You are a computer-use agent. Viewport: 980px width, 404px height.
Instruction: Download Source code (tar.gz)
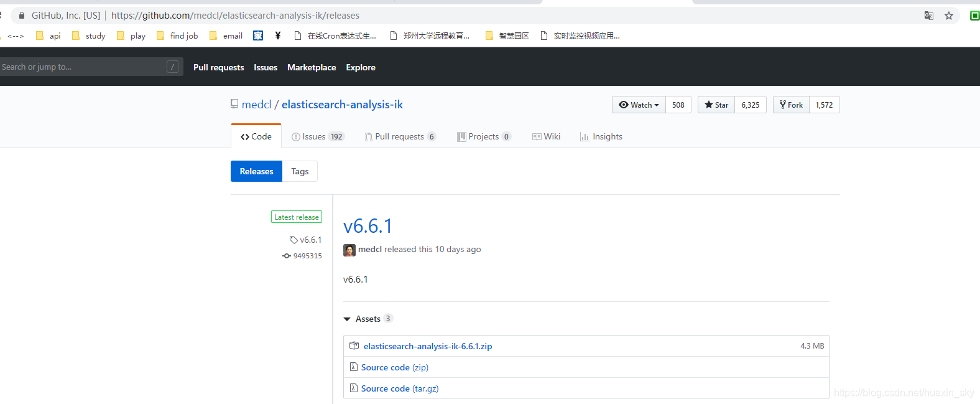tap(400, 388)
